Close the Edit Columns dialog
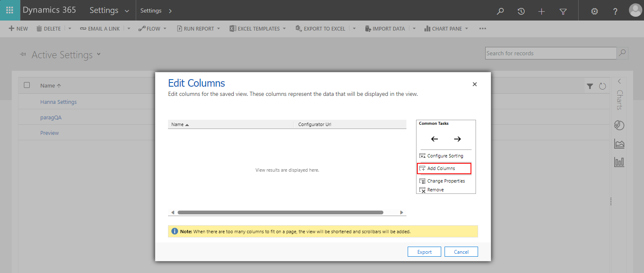644x273 pixels. coord(475,84)
